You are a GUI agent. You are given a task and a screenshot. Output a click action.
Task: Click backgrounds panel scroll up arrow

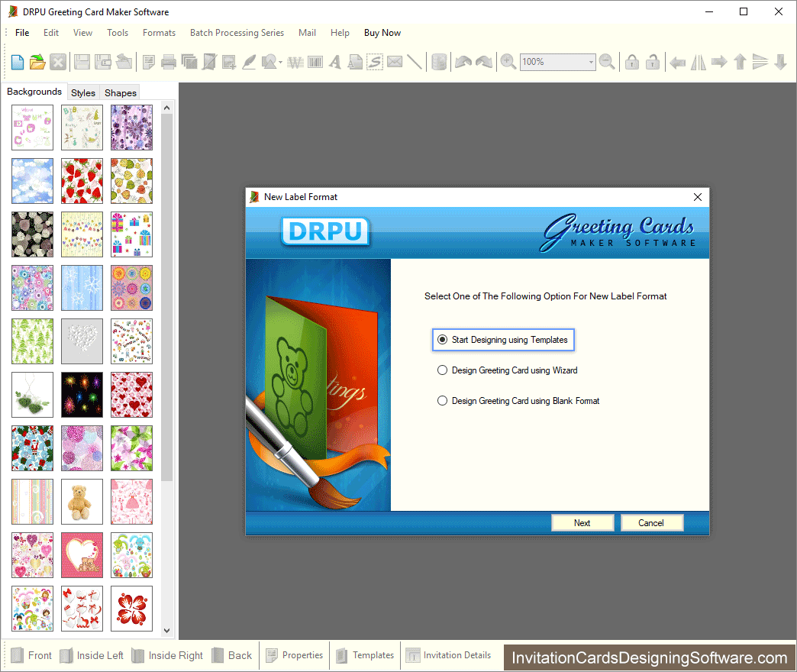(166, 108)
